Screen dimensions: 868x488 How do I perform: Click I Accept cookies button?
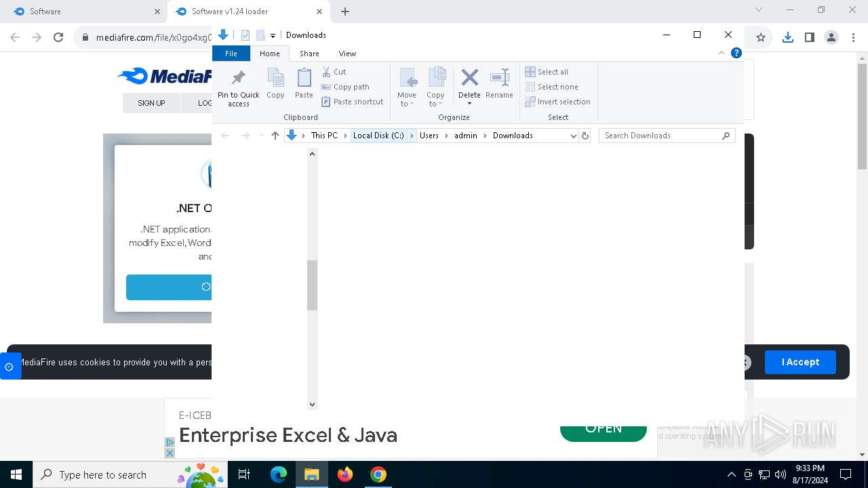pyautogui.click(x=800, y=362)
